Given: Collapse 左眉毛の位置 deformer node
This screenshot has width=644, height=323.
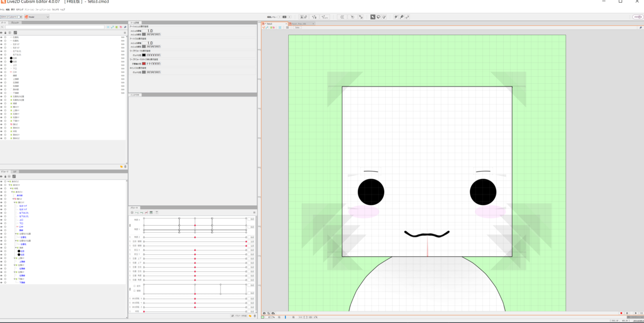Looking at the screenshot, I should (16, 234).
